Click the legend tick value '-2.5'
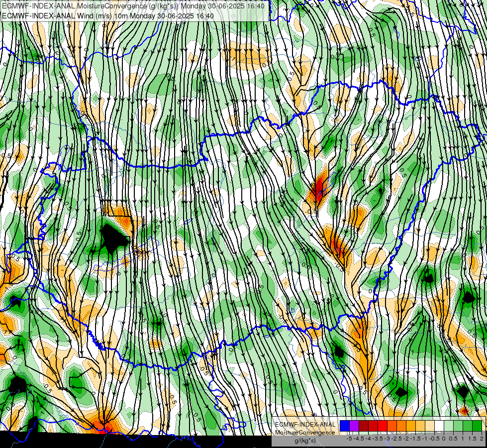 click(x=396, y=439)
